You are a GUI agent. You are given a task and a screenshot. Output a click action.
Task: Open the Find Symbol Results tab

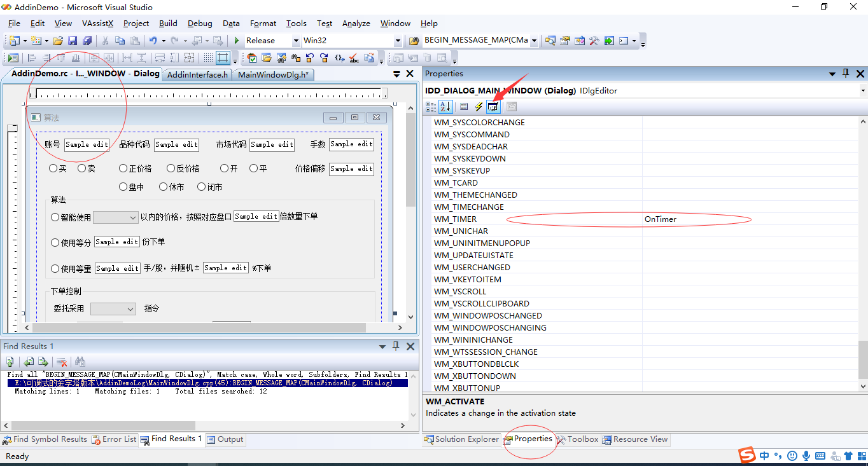pyautogui.click(x=45, y=439)
